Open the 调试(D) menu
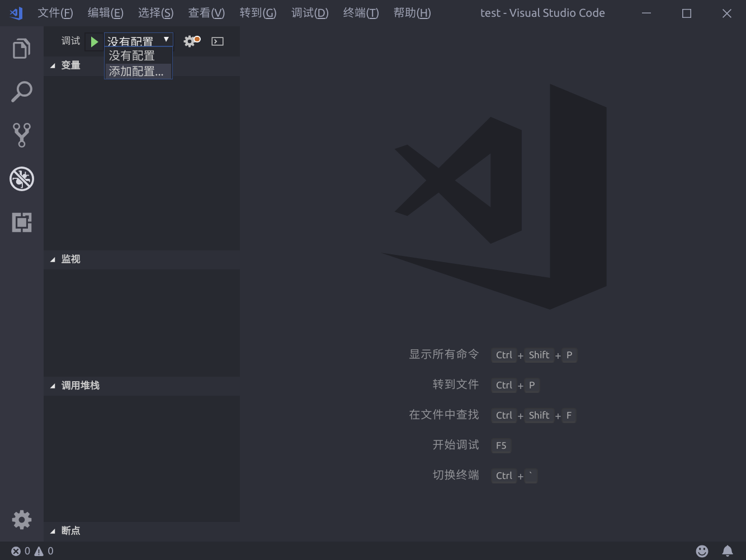746x560 pixels. (310, 13)
